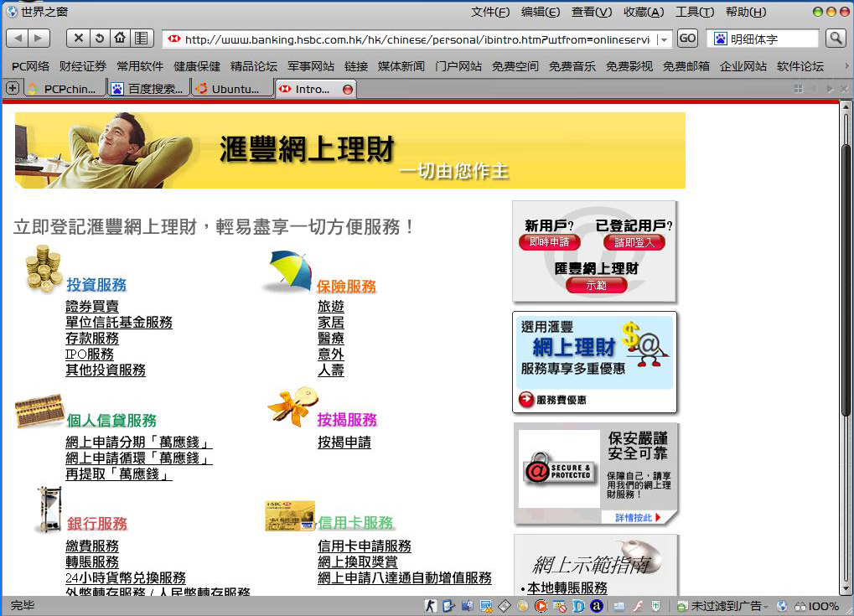The image size is (854, 616).
Task: Click the Baidu paw search engine icon
Action: pyautogui.click(x=721, y=39)
